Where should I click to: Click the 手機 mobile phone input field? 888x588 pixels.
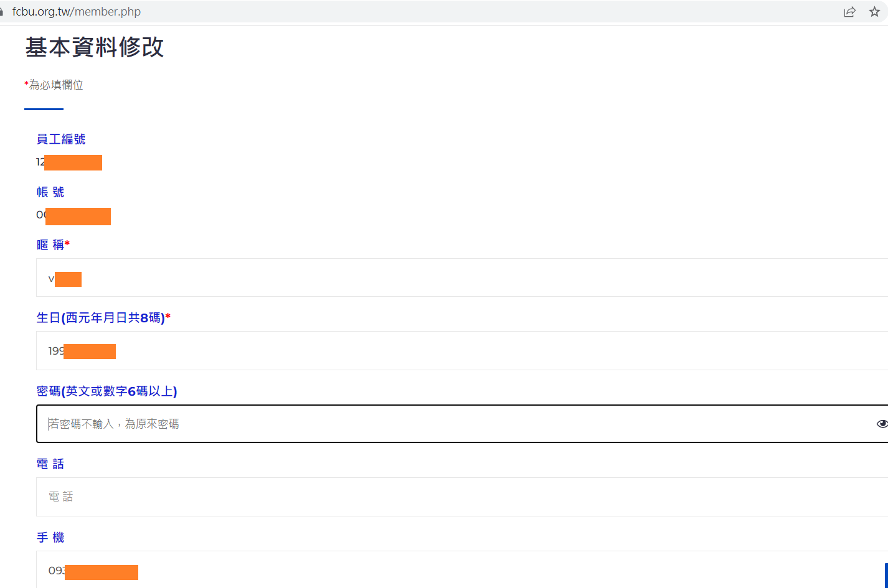(x=462, y=569)
